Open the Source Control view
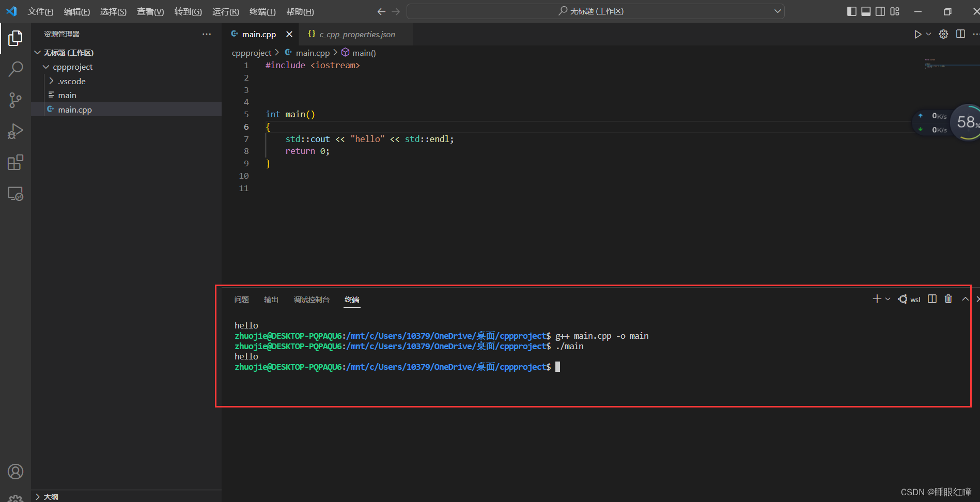980x502 pixels. (15, 100)
